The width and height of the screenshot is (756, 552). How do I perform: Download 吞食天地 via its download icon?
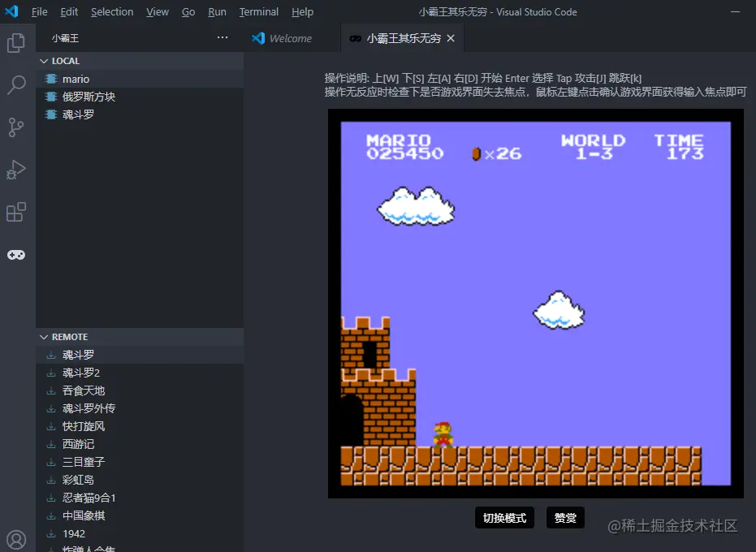pyautogui.click(x=50, y=390)
